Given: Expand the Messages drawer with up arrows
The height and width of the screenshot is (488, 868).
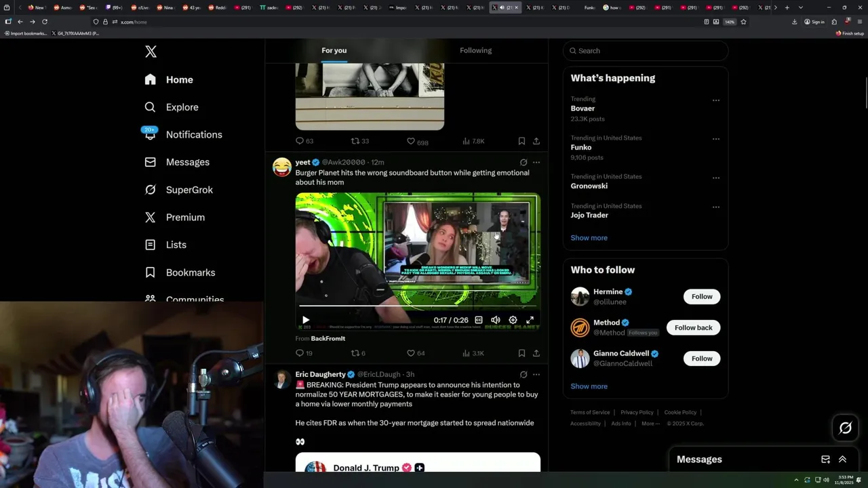Looking at the screenshot, I should tap(843, 460).
